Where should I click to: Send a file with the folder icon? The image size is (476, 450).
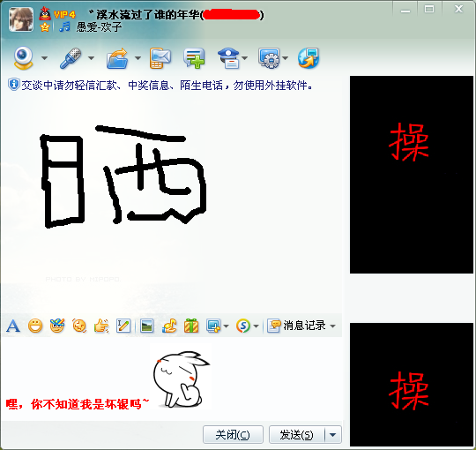(x=117, y=58)
